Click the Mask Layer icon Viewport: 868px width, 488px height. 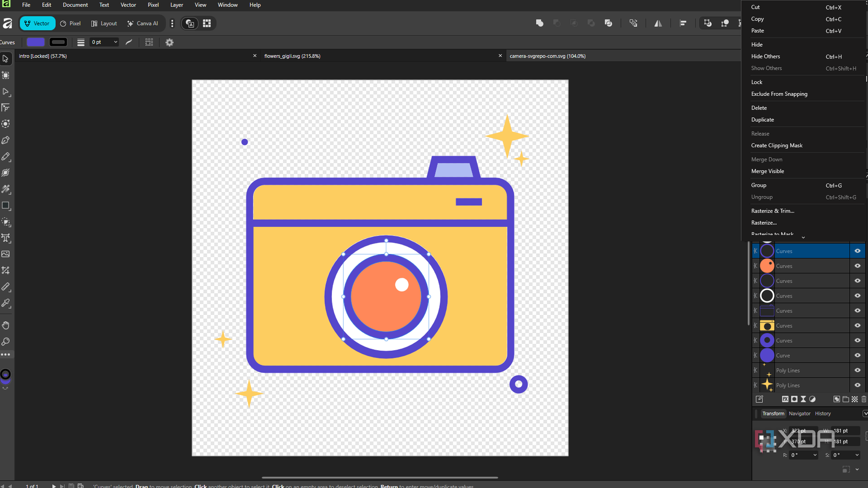click(x=794, y=399)
